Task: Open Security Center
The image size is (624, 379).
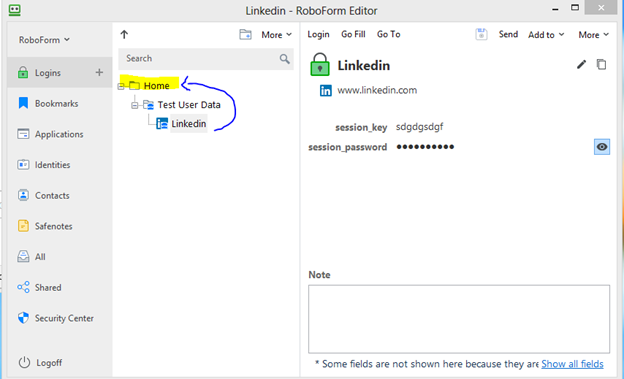Action: 64,318
